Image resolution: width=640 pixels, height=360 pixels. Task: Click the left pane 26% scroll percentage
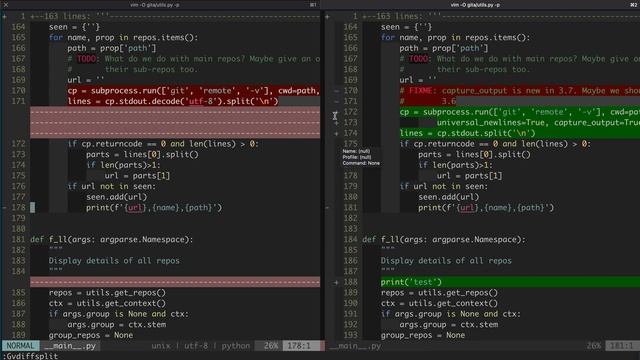click(270, 346)
